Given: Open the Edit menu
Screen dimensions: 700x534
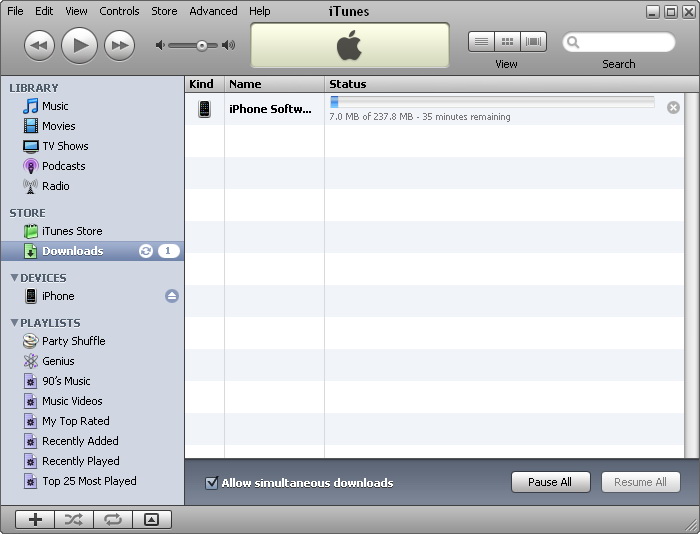Looking at the screenshot, I should [x=44, y=11].
